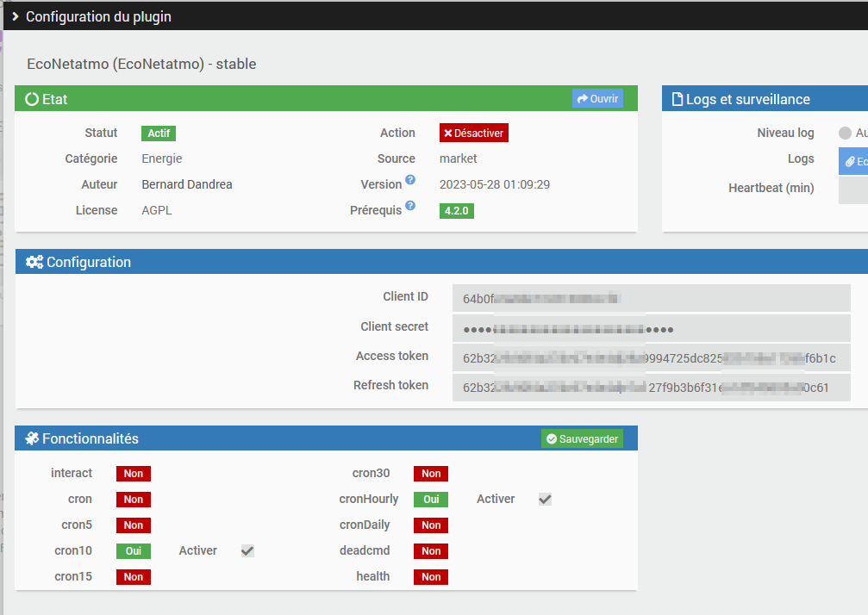Click the Actif status badge
This screenshot has width=868, height=615.
tap(159, 134)
